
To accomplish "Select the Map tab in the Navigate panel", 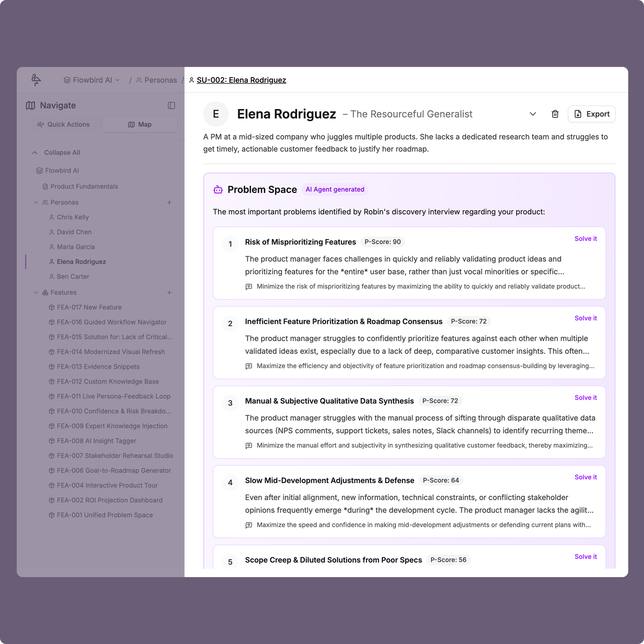I will click(x=139, y=124).
